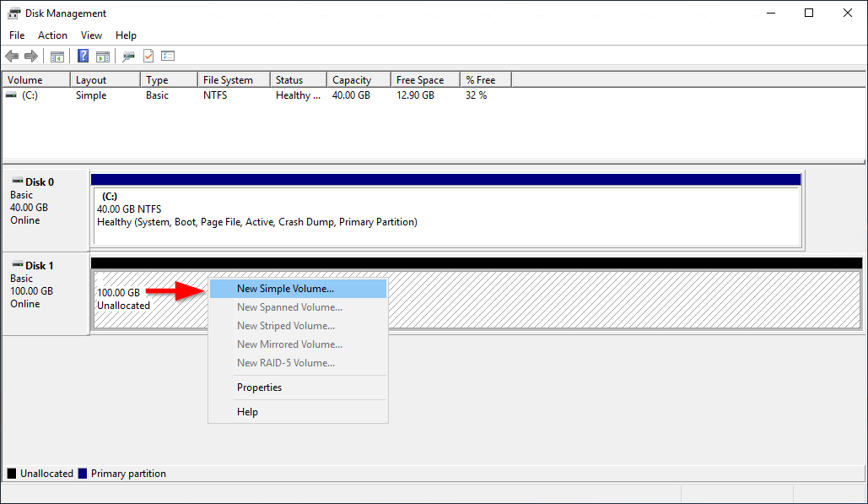This screenshot has height=504, width=868.
Task: Click the blue Help question mark icon
Action: [83, 57]
